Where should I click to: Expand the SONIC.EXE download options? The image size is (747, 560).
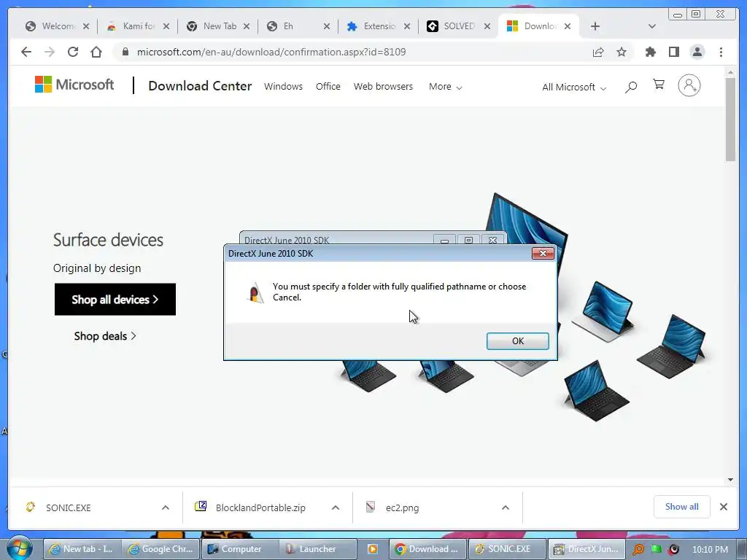pos(166,507)
